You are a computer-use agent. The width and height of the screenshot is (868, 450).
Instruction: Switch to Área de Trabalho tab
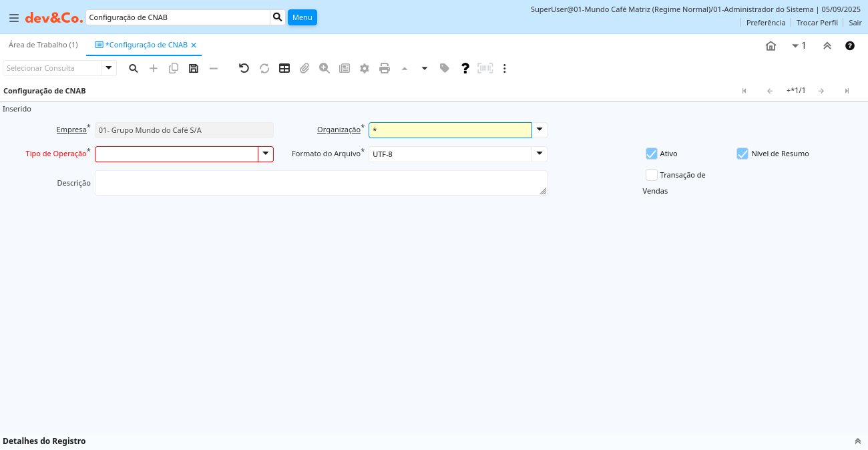(43, 45)
